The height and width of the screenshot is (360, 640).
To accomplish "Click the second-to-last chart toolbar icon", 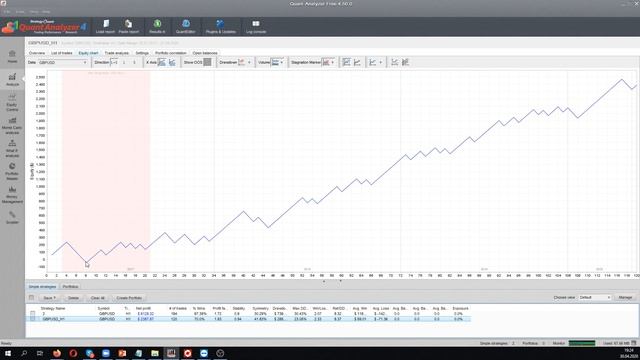I will 395,62.
